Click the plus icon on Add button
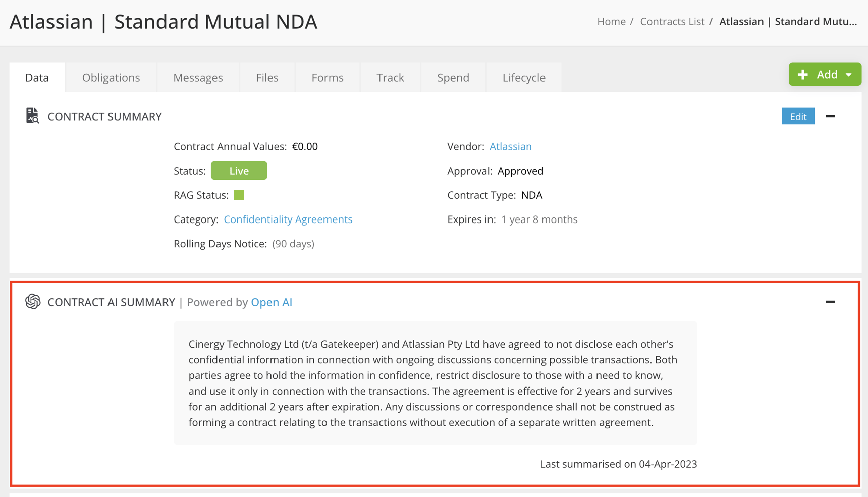This screenshot has height=497, width=868. pos(803,75)
